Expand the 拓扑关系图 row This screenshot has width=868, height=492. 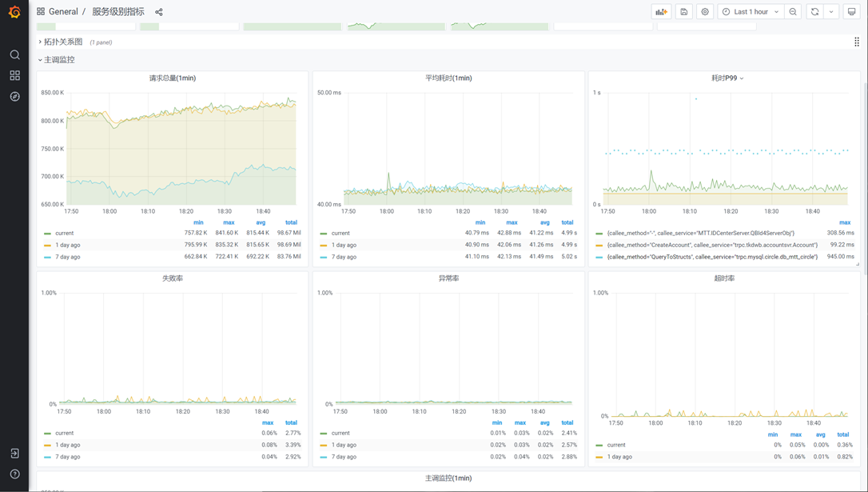click(x=63, y=42)
